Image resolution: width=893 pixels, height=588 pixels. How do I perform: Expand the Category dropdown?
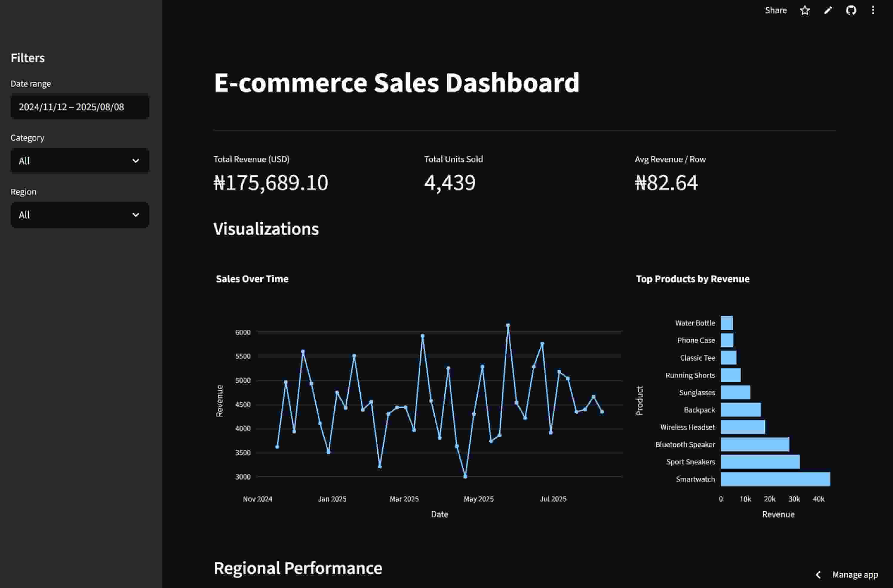(x=79, y=161)
